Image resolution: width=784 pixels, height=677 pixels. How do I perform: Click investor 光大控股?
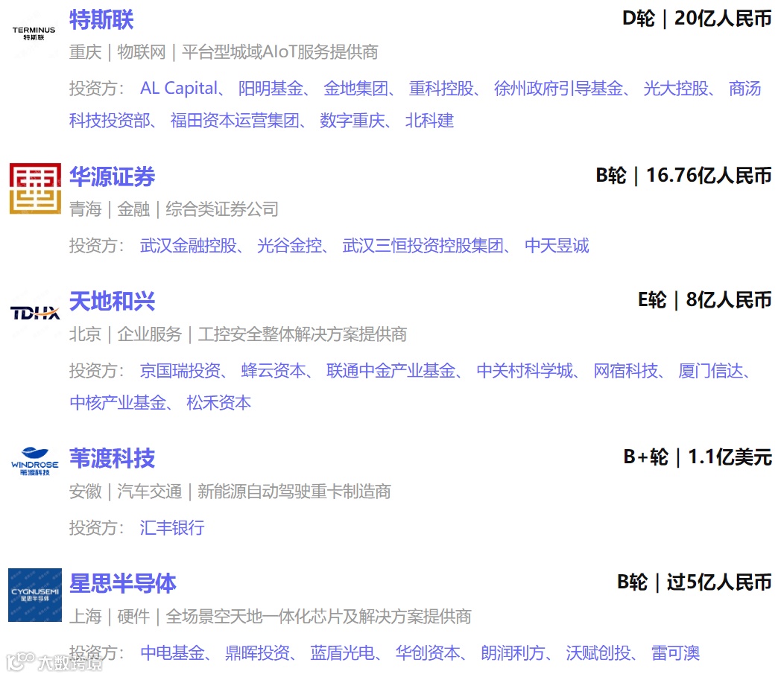(x=676, y=89)
